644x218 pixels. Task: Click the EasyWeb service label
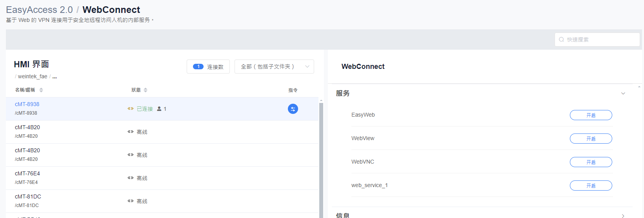click(363, 115)
